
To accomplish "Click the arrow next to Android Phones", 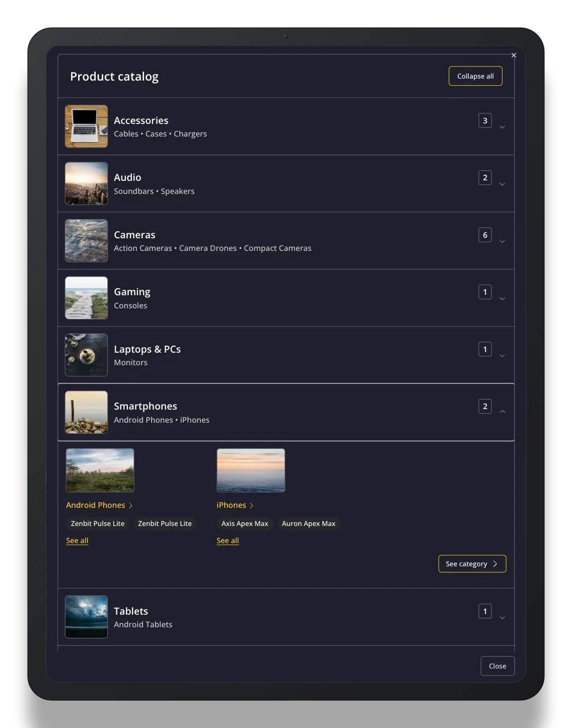I will [130, 505].
